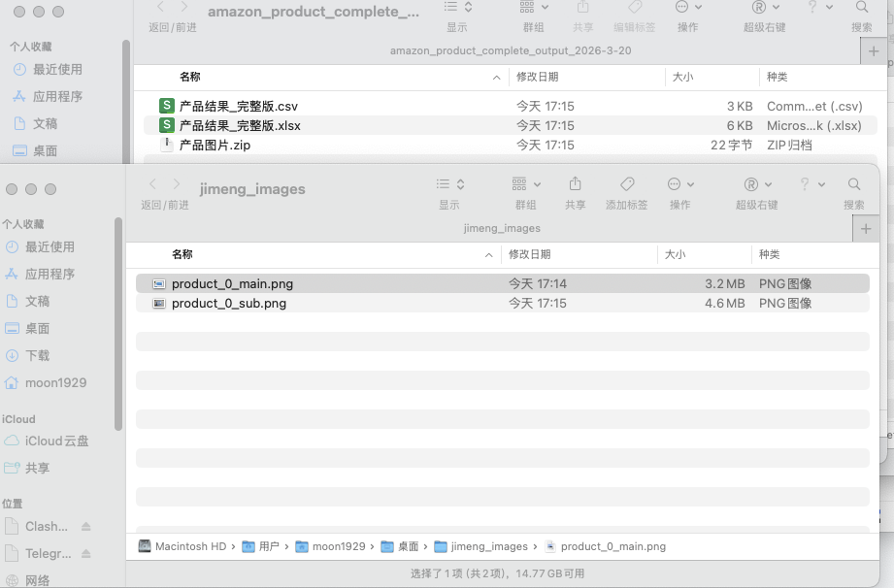Open the display mode list view switcher
This screenshot has height=588, width=894.
coord(448,184)
